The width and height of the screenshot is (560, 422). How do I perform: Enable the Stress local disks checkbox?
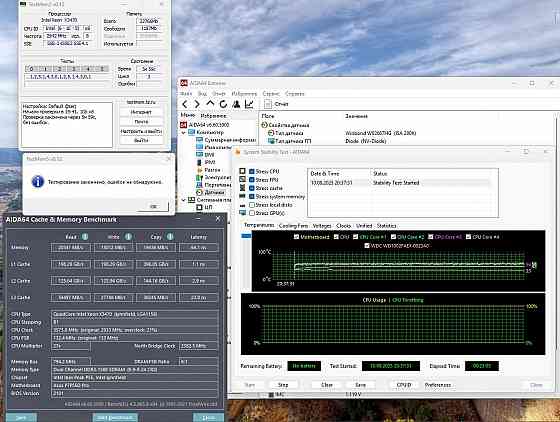tap(252, 205)
